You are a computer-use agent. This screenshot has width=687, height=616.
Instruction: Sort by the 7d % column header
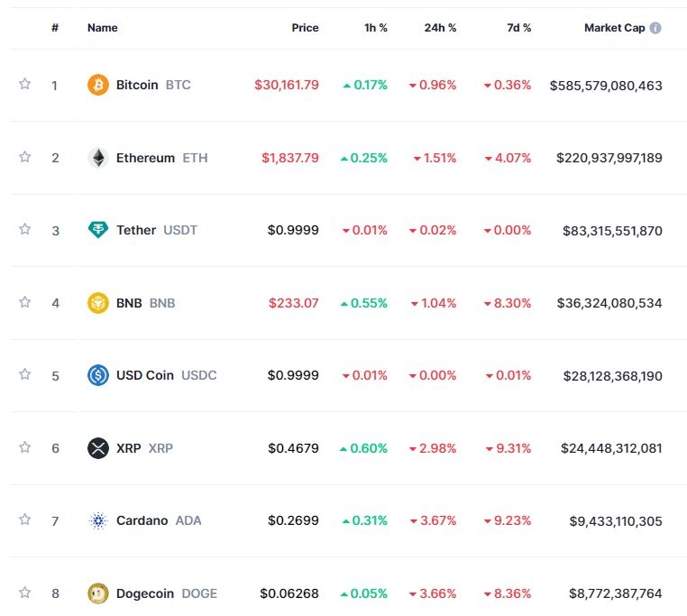(x=518, y=28)
